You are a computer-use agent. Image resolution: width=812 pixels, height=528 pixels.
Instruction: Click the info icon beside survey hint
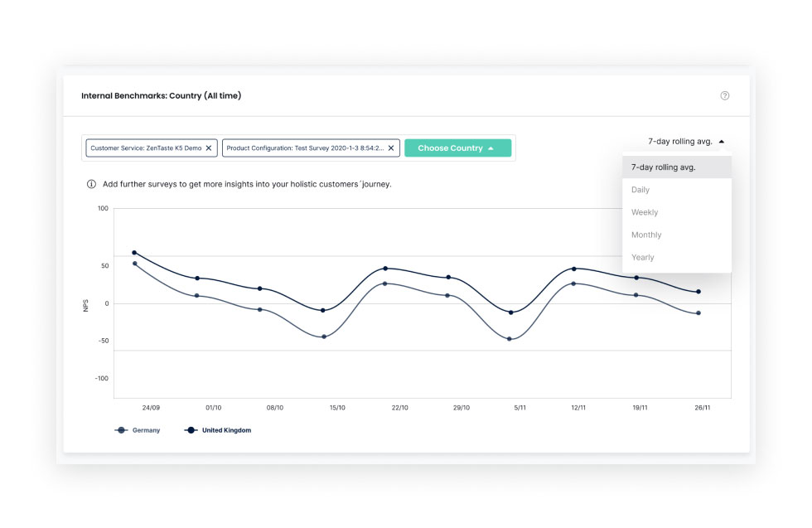pos(91,184)
